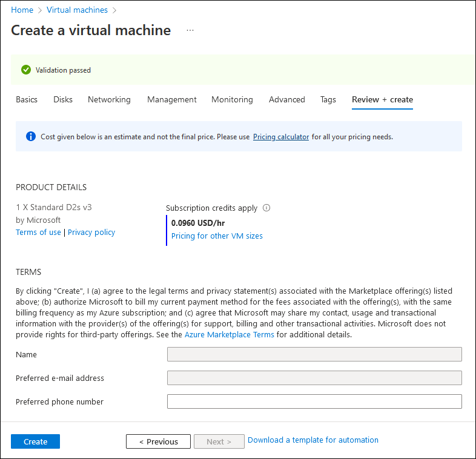Open the ellipsis menu next to page title
The width and height of the screenshot is (476, 459).
[x=190, y=30]
